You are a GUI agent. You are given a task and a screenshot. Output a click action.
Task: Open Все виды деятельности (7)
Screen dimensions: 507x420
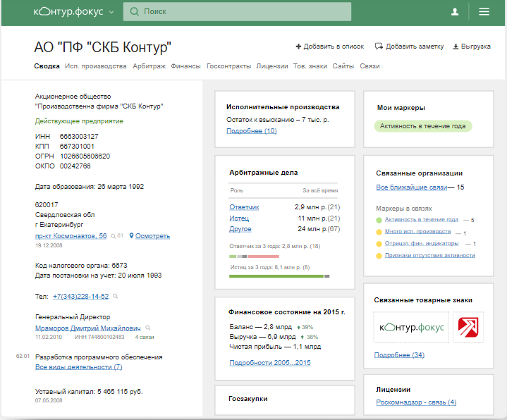point(78,367)
